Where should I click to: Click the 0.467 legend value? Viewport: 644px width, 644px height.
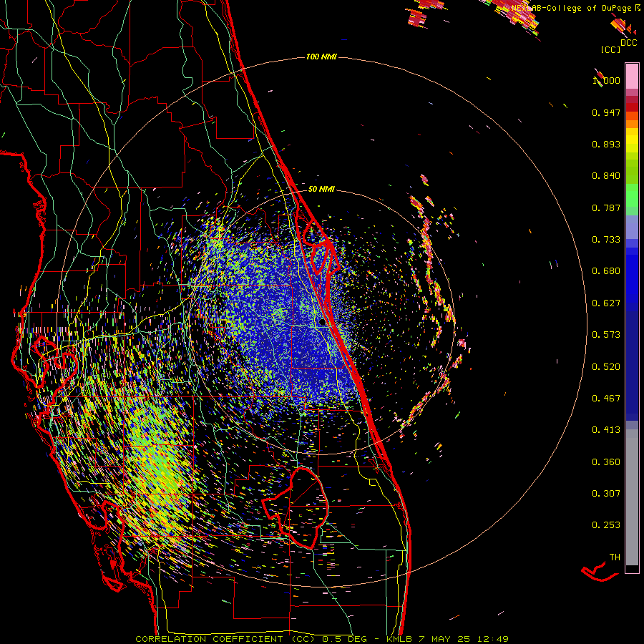606,399
